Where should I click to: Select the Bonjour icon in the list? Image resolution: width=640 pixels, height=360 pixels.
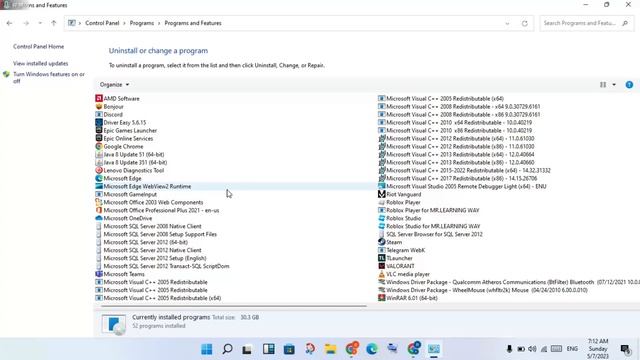coord(99,107)
